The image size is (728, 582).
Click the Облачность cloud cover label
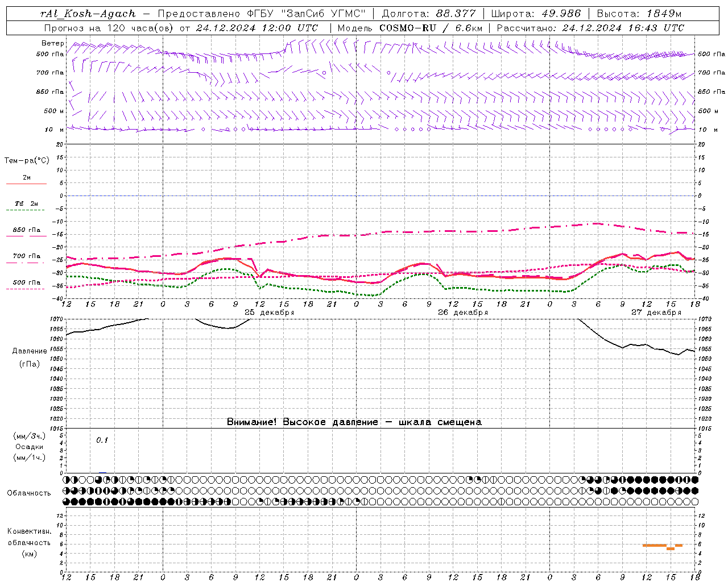pyautogui.click(x=29, y=493)
